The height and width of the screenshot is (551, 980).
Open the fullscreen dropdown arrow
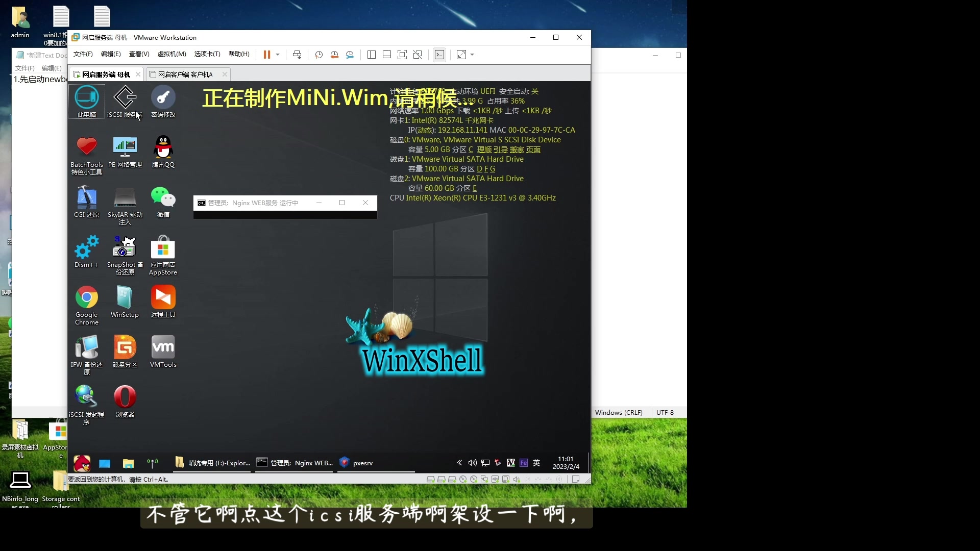click(x=471, y=55)
